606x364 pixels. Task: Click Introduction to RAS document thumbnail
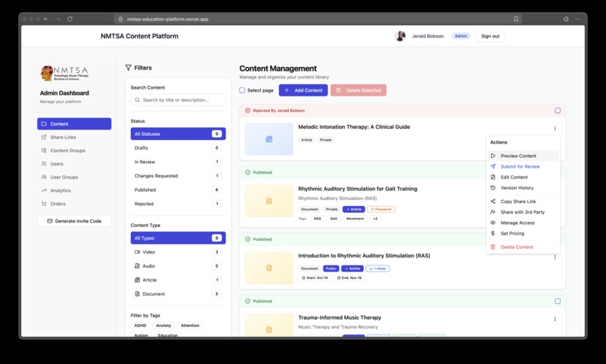(269, 268)
